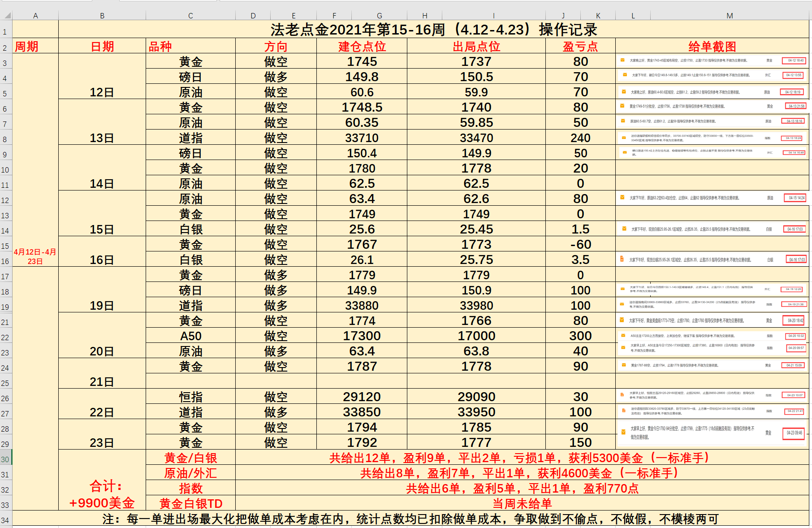Select column C header
The width and height of the screenshot is (812, 528).
pyautogui.click(x=190, y=16)
